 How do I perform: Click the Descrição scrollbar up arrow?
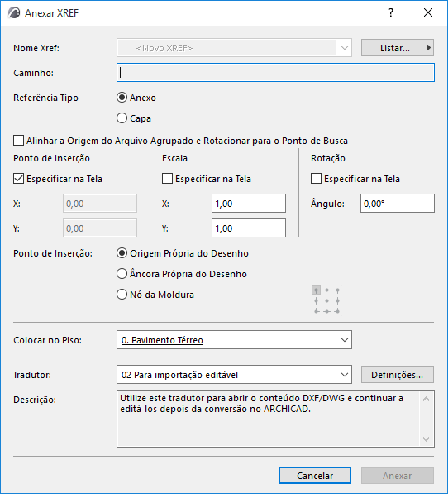(x=427, y=399)
